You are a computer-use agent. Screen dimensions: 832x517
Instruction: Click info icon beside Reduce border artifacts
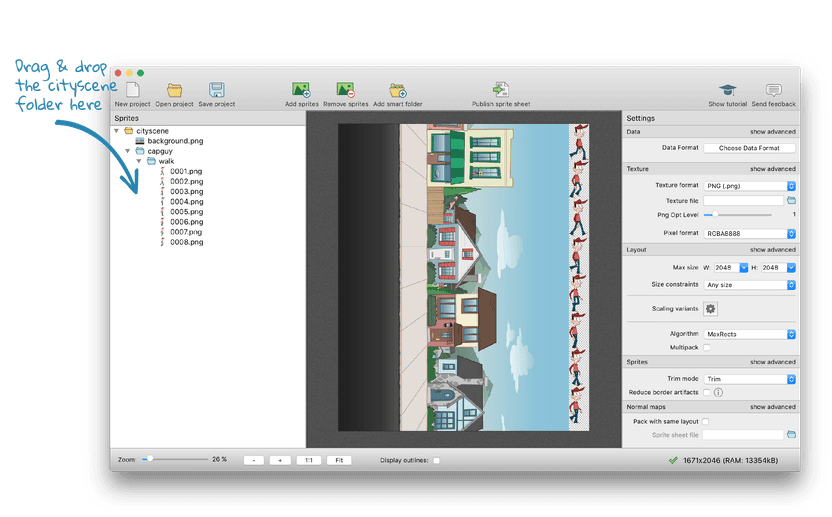pyautogui.click(x=718, y=392)
